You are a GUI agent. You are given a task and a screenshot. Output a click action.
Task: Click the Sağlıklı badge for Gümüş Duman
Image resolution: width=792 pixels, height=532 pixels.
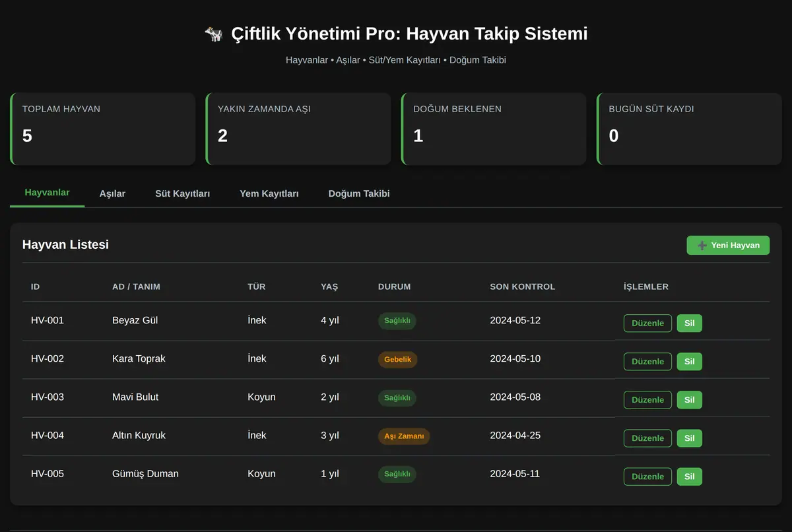pos(397,474)
